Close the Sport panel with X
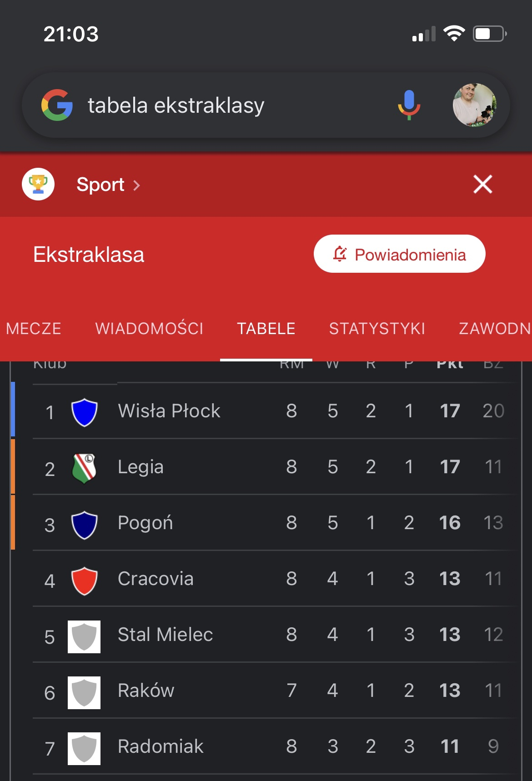 [x=482, y=184]
